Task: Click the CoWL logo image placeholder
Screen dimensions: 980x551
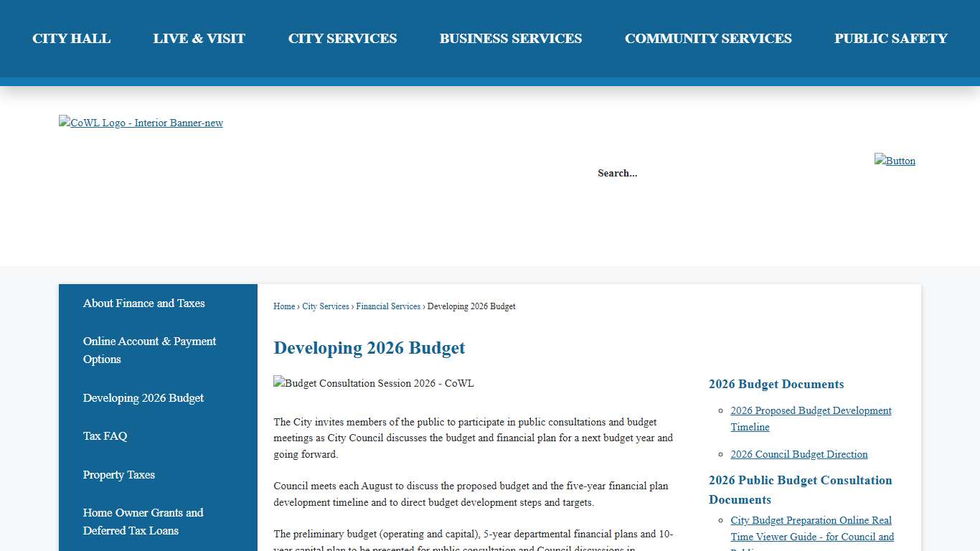Action: point(141,123)
